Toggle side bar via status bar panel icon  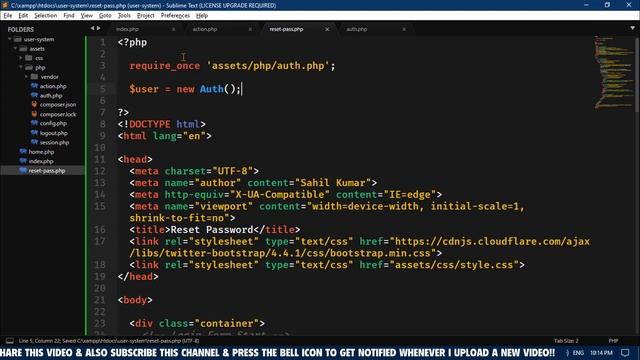(x=9, y=341)
